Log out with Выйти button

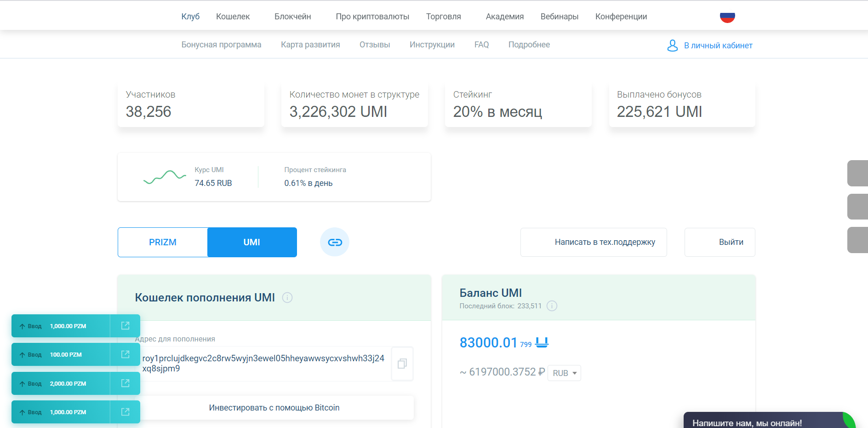[x=720, y=242]
